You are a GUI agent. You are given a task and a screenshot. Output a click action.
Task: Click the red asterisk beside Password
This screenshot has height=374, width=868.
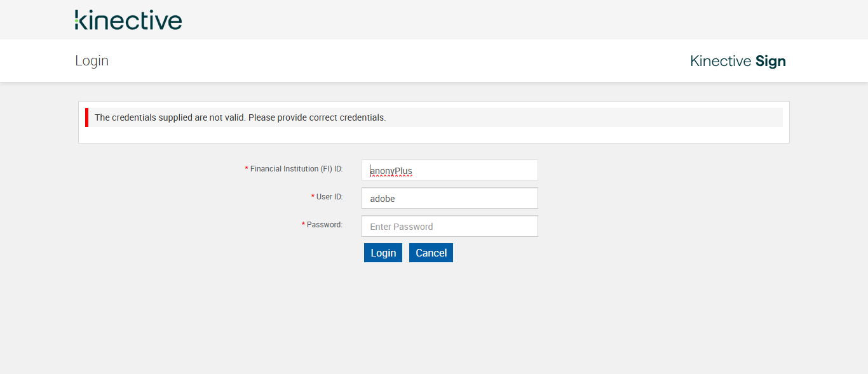click(x=303, y=225)
